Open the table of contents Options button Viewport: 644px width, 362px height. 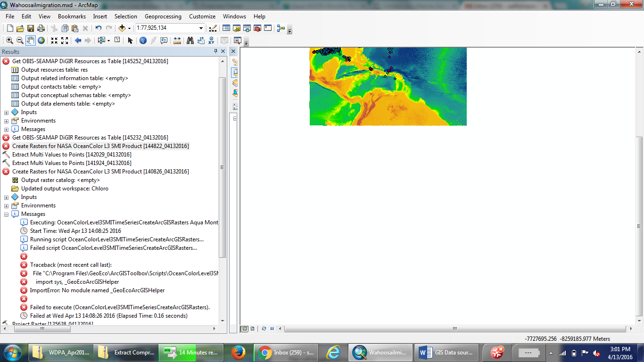(x=236, y=107)
